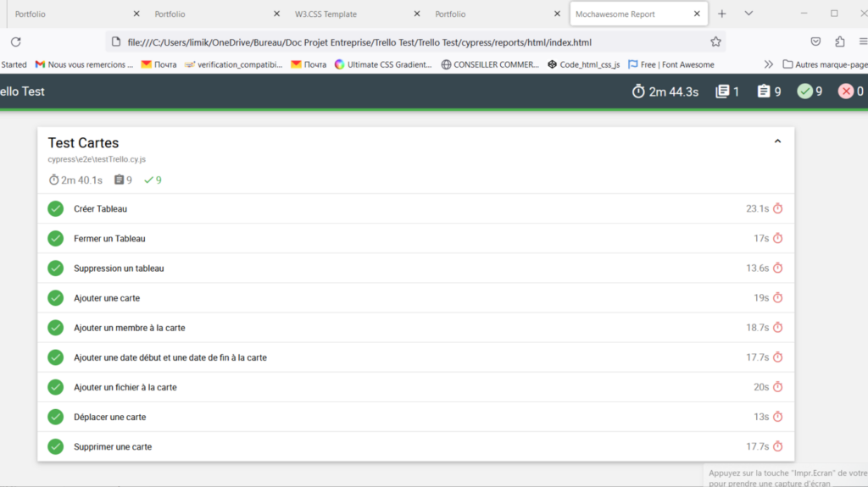The image size is (868, 487).
Task: Open a new browser tab with plus button
Action: 722,14
